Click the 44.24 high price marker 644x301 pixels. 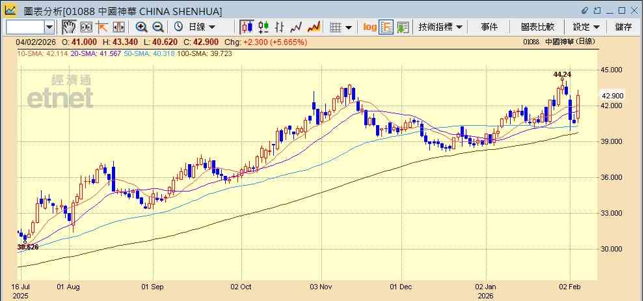point(562,74)
